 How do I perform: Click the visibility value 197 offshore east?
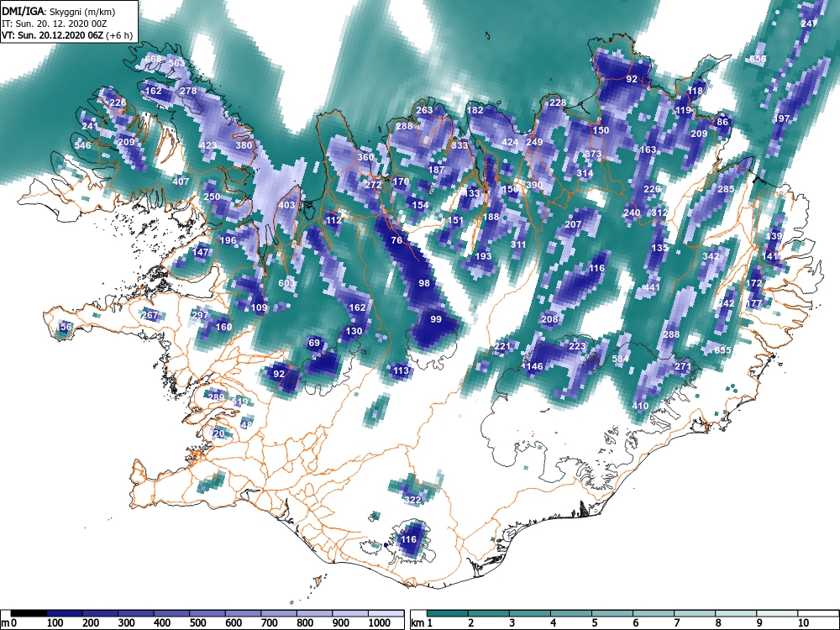(781, 118)
